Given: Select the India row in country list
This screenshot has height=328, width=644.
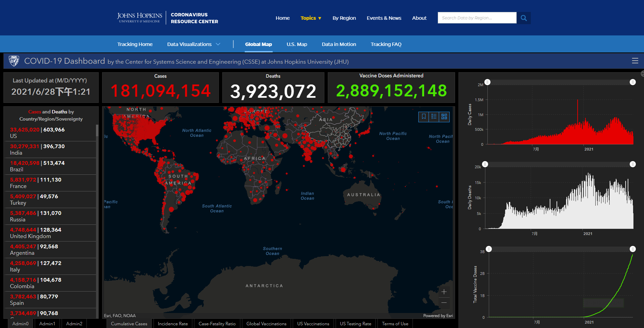Looking at the screenshot, I should (x=50, y=150).
